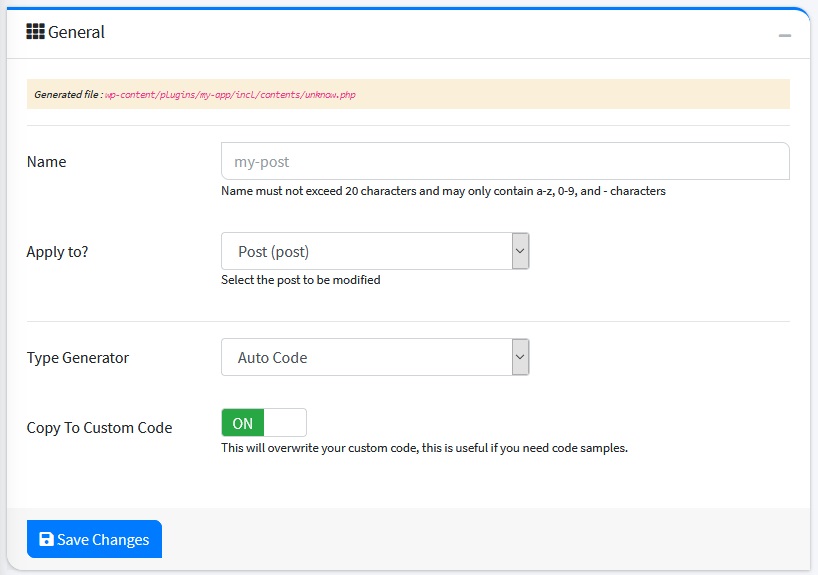818x575 pixels.
Task: Open the Apply to post dropdown
Action: tap(365, 251)
